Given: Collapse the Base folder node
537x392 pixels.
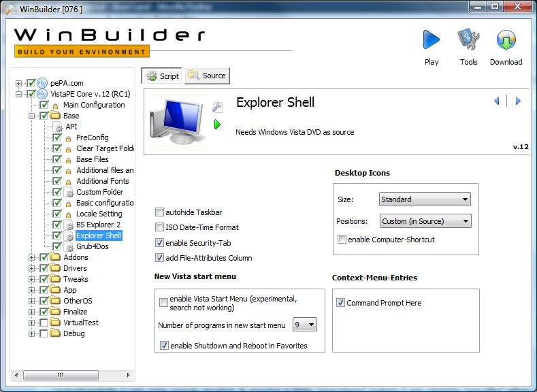Looking at the screenshot, I should (31, 116).
